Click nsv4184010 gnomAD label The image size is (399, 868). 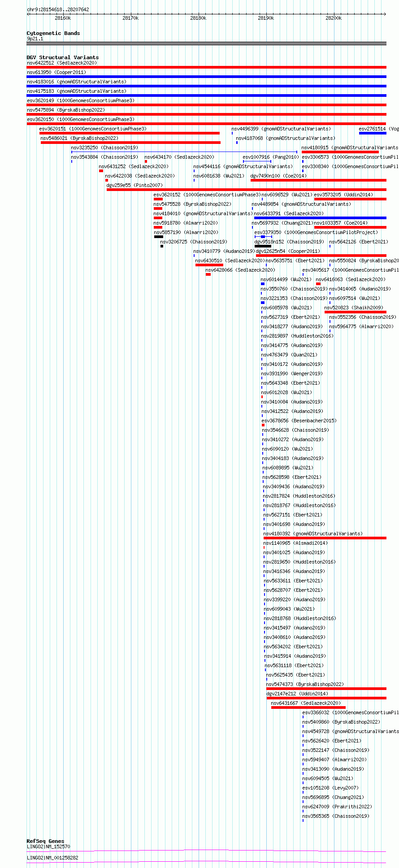(203, 213)
